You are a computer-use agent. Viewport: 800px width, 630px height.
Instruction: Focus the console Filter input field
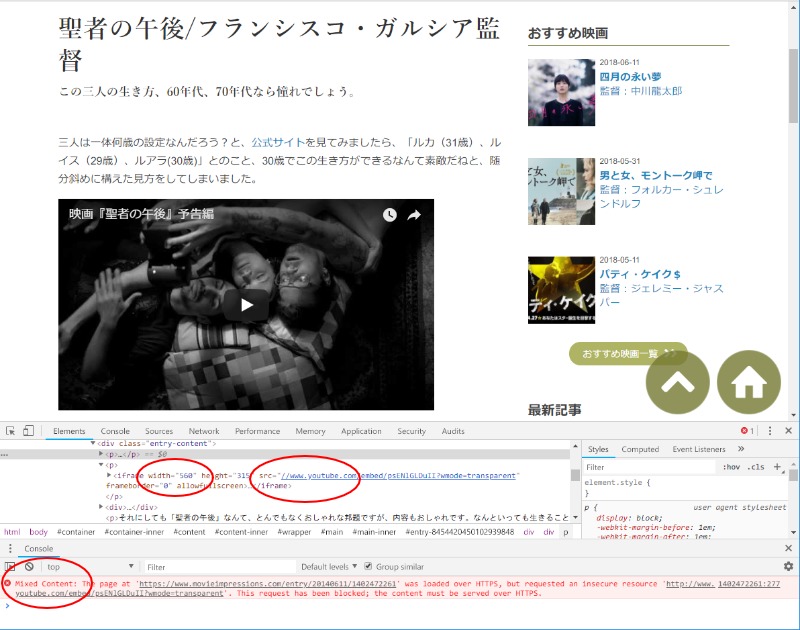pos(219,566)
